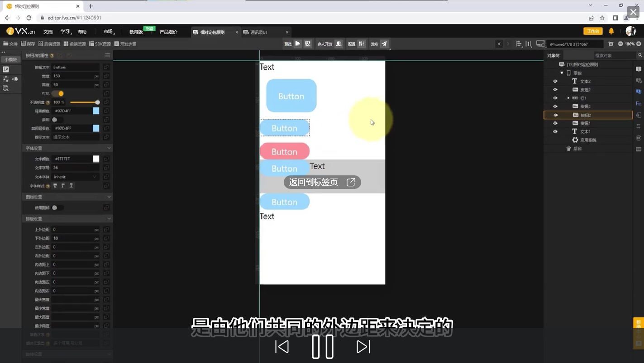Viewport: 644px width, 363px height.
Task: Click the link icon next to 宽度 field
Action: tap(106, 76)
